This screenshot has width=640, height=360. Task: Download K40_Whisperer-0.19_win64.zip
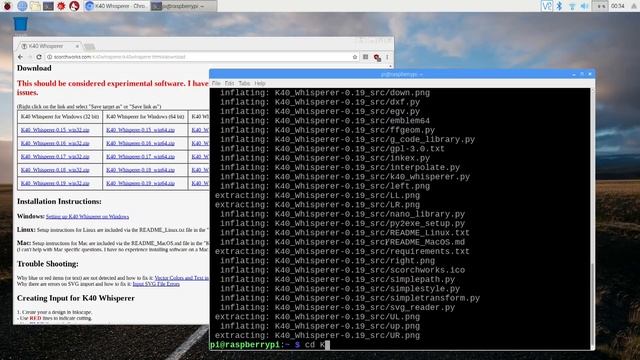[x=140, y=183]
